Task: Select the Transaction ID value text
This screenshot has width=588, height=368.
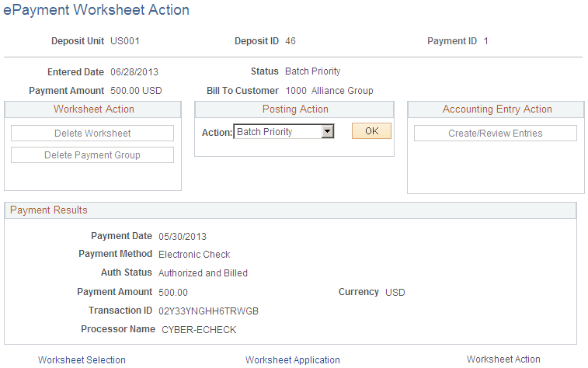Action: [208, 311]
